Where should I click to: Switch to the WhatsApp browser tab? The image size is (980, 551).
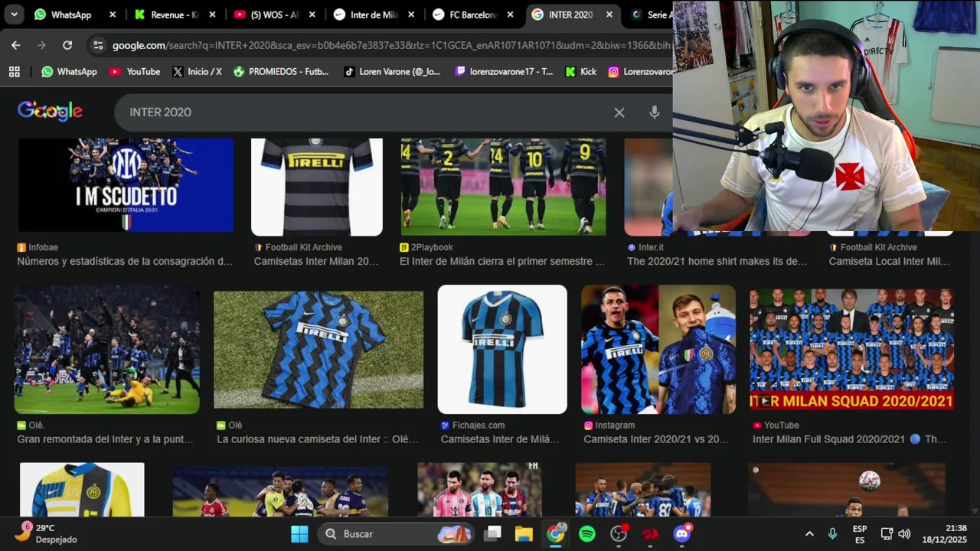point(73,15)
